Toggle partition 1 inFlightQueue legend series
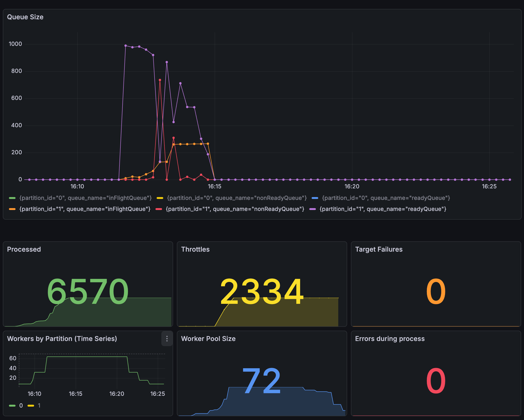Viewport: 524px width, 420px height. 85,209
